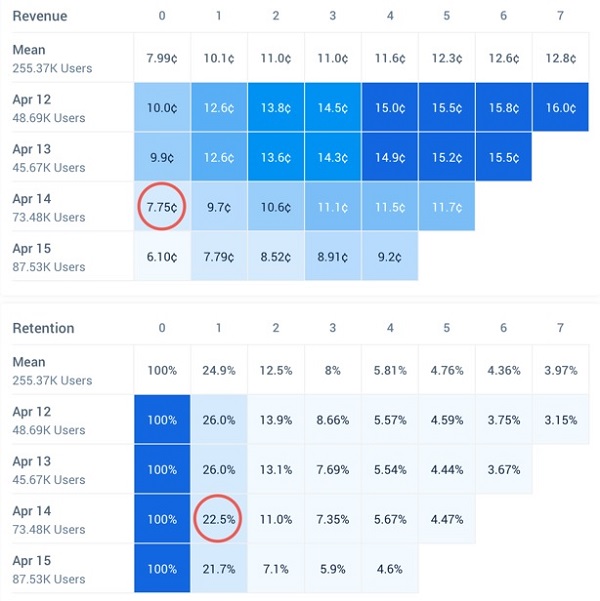
Task: Select the 15.5¢ cell in Apr 13 row
Action: 504,157
